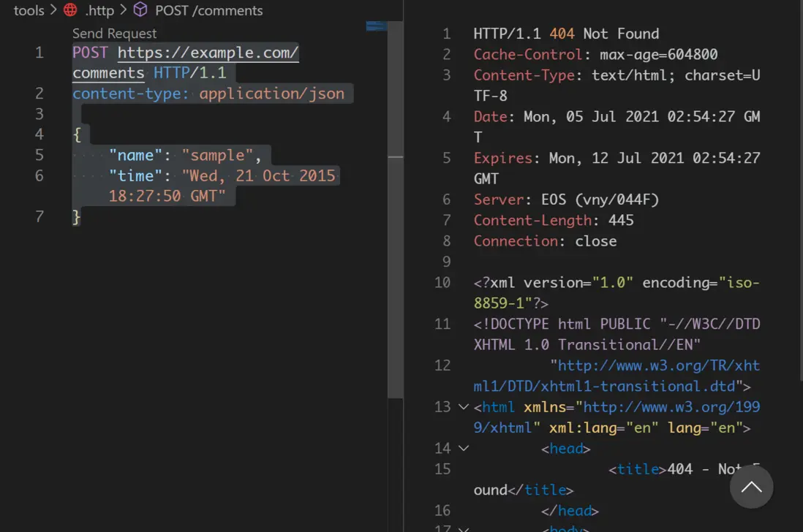The image size is (803, 532).
Task: Click the HTTP/1.1 text in the request line
Action: (190, 73)
